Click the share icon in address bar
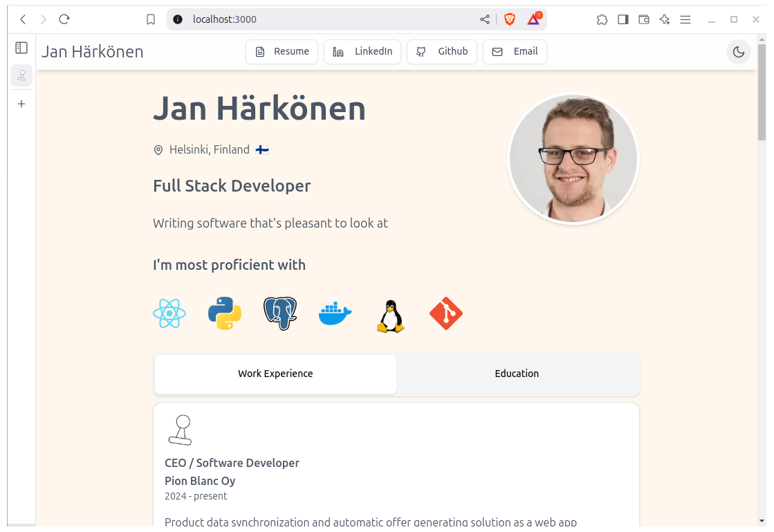Image resolution: width=774 pixels, height=532 pixels. tap(485, 19)
